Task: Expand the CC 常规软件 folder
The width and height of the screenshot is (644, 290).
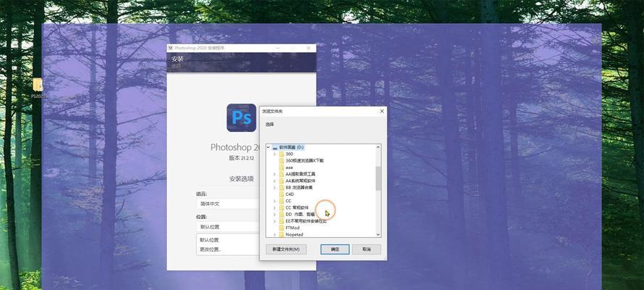Action: pos(275,207)
